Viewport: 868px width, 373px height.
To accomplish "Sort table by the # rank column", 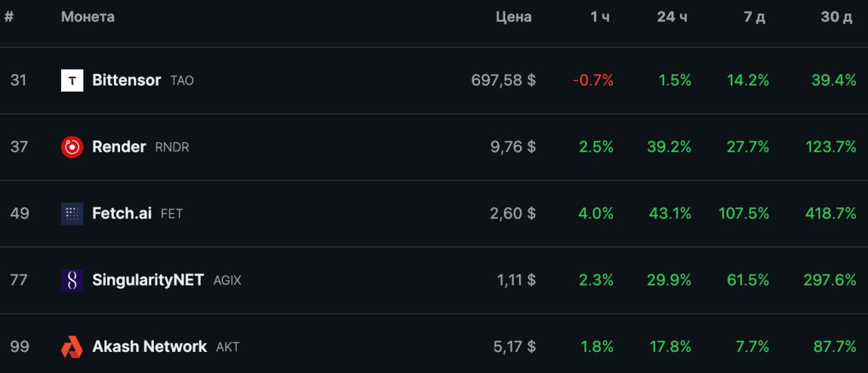I will [x=9, y=17].
